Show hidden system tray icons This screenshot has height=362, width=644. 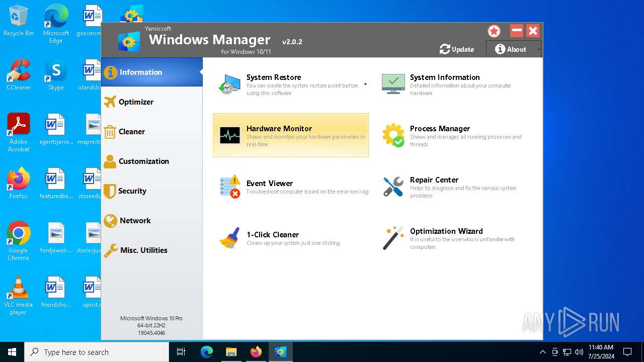pyautogui.click(x=542, y=352)
